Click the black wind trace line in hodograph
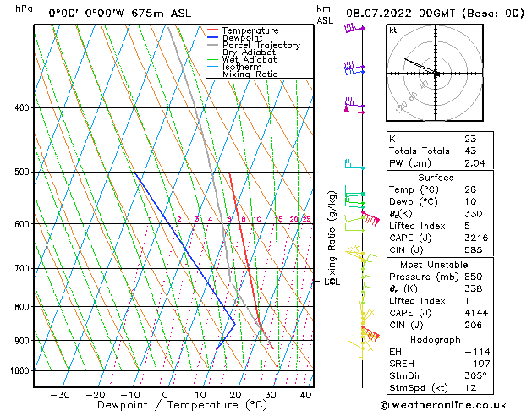Screen dimensions: 532x411 (x=420, y=66)
